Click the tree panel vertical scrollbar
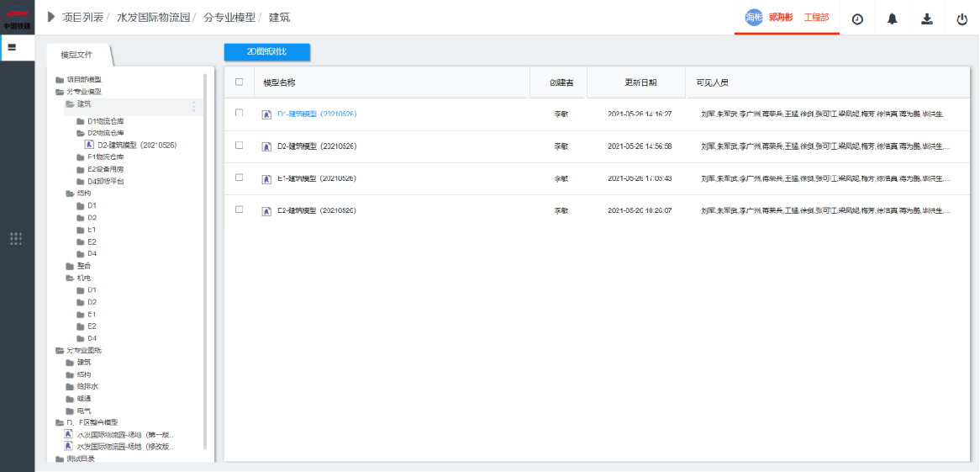 click(206, 252)
